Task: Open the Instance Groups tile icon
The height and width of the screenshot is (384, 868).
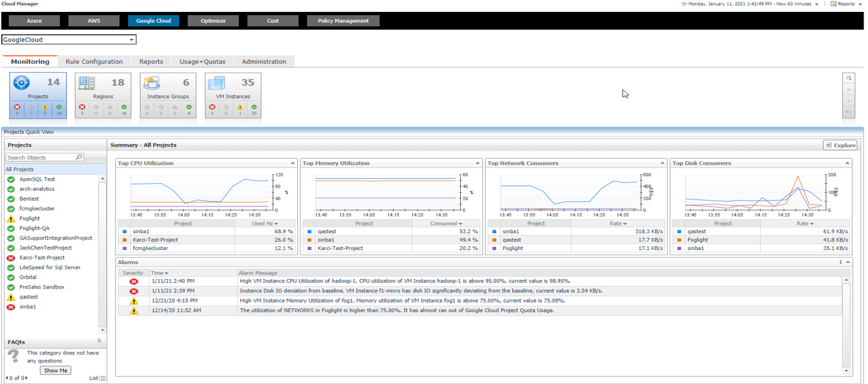Action: click(152, 83)
